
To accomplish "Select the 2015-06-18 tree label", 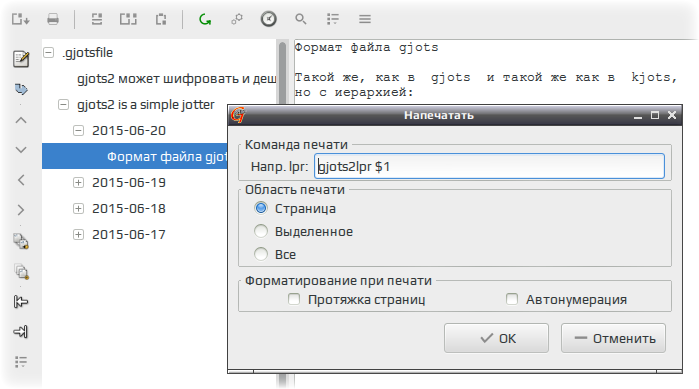I will (129, 209).
